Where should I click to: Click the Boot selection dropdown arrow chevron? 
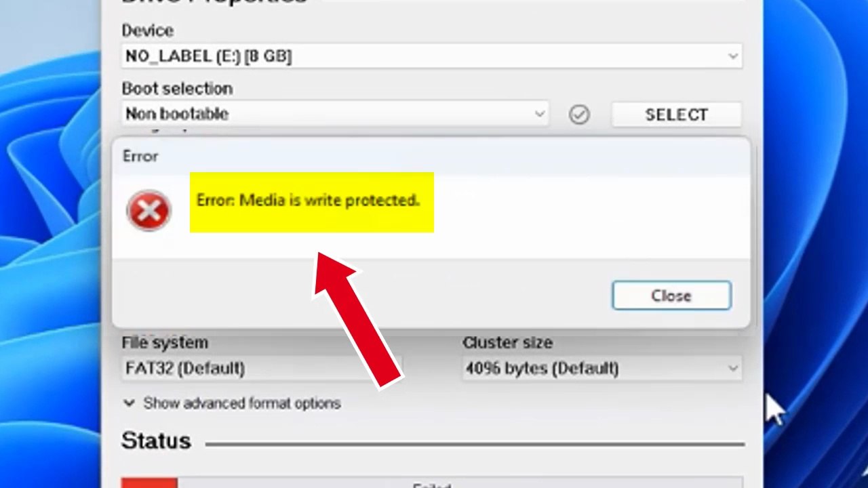[539, 114]
